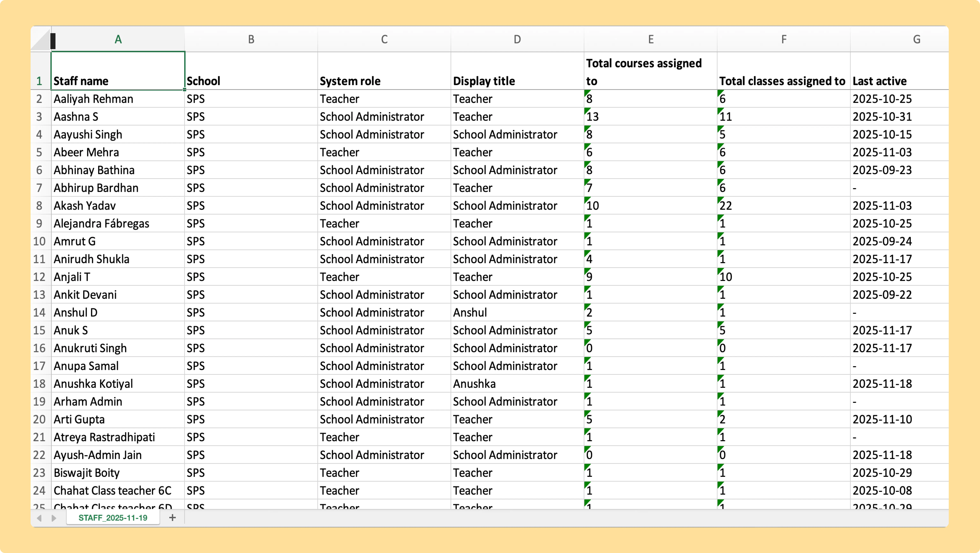Click the last active date 2025-10-08
The image size is (980, 553).
(x=900, y=490)
